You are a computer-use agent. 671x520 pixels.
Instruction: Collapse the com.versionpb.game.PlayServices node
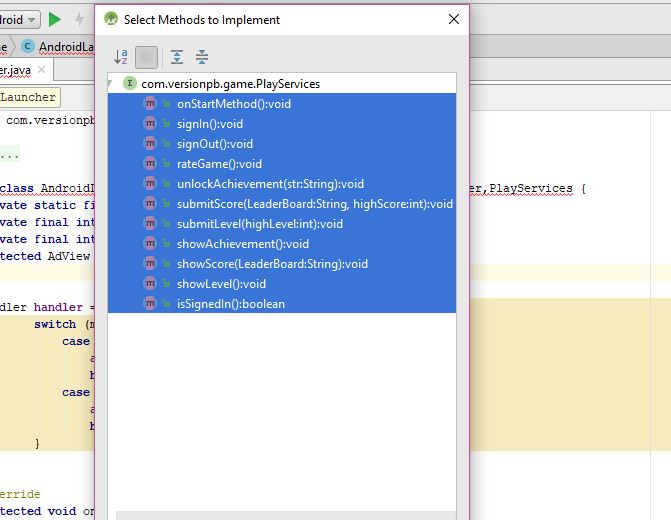110,83
